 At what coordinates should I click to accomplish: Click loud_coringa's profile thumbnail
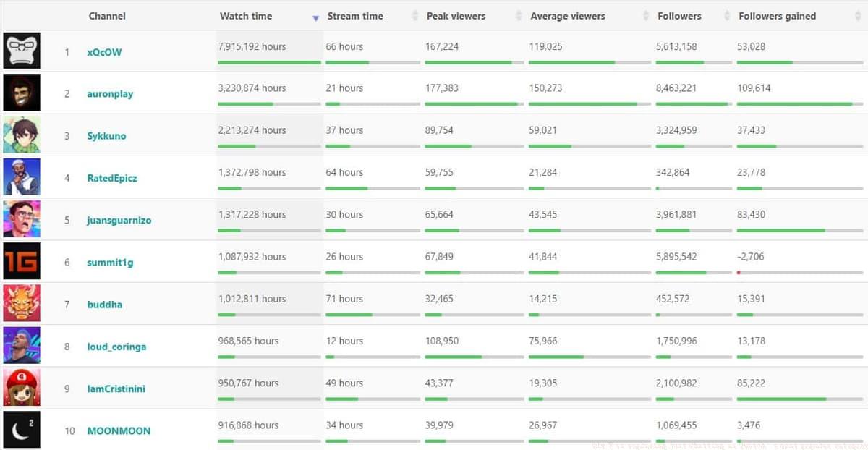coord(22,345)
